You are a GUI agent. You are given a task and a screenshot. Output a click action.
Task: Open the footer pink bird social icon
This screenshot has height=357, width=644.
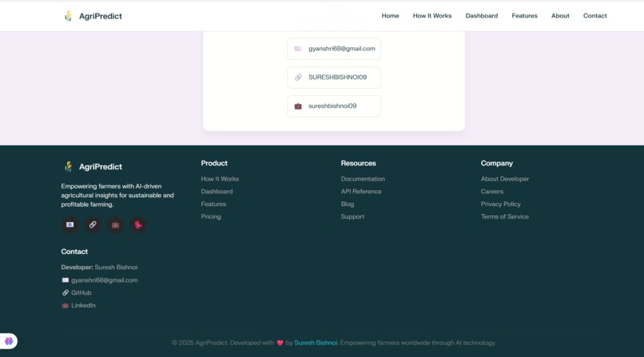(x=138, y=225)
